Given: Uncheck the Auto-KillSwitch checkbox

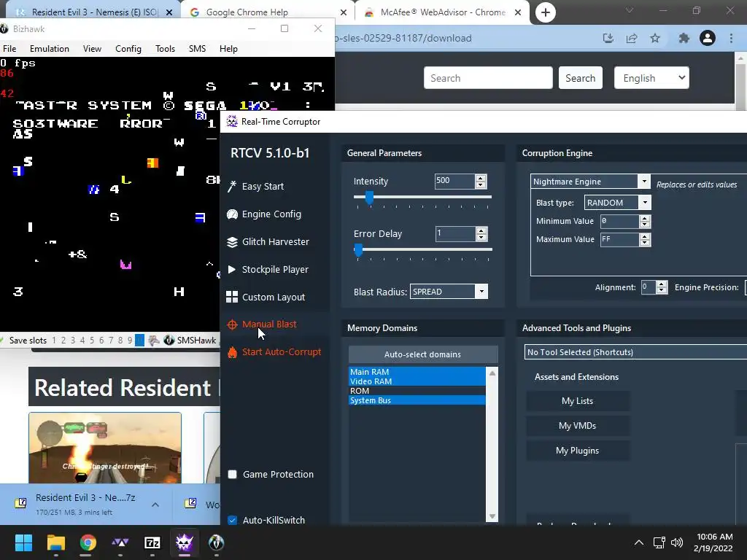Looking at the screenshot, I should tap(233, 520).
